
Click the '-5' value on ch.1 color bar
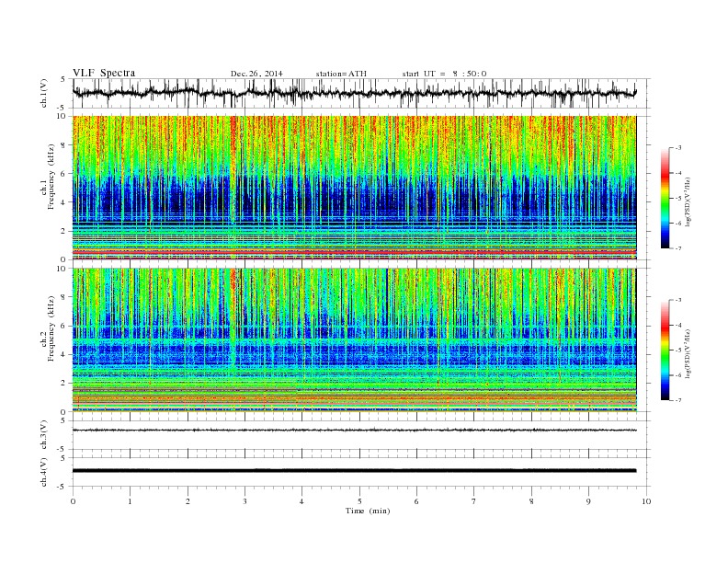(x=678, y=199)
